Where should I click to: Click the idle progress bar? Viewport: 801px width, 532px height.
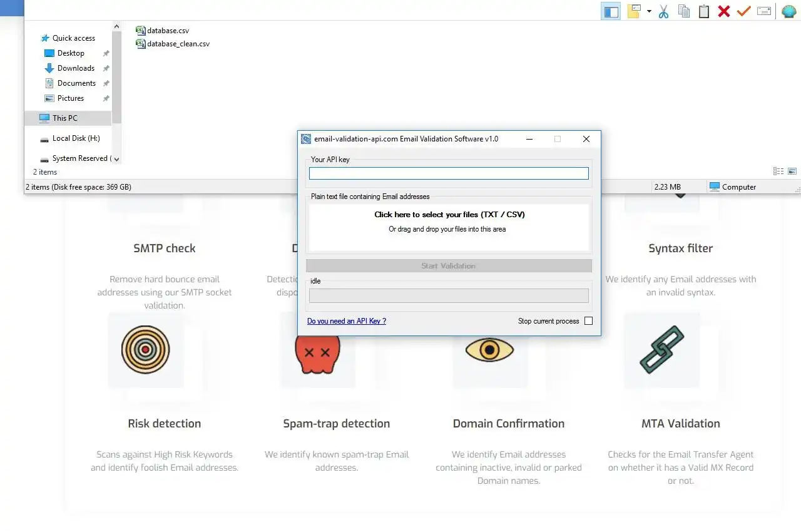click(x=449, y=295)
